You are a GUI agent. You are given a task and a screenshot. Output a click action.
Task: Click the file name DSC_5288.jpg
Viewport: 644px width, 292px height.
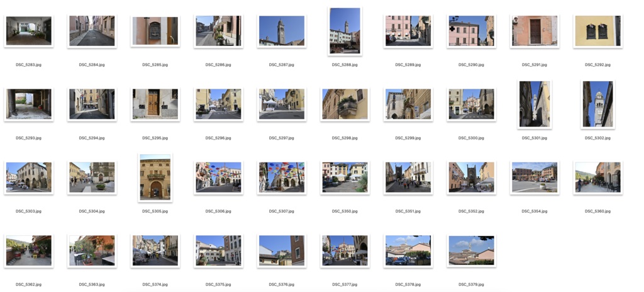click(x=345, y=65)
